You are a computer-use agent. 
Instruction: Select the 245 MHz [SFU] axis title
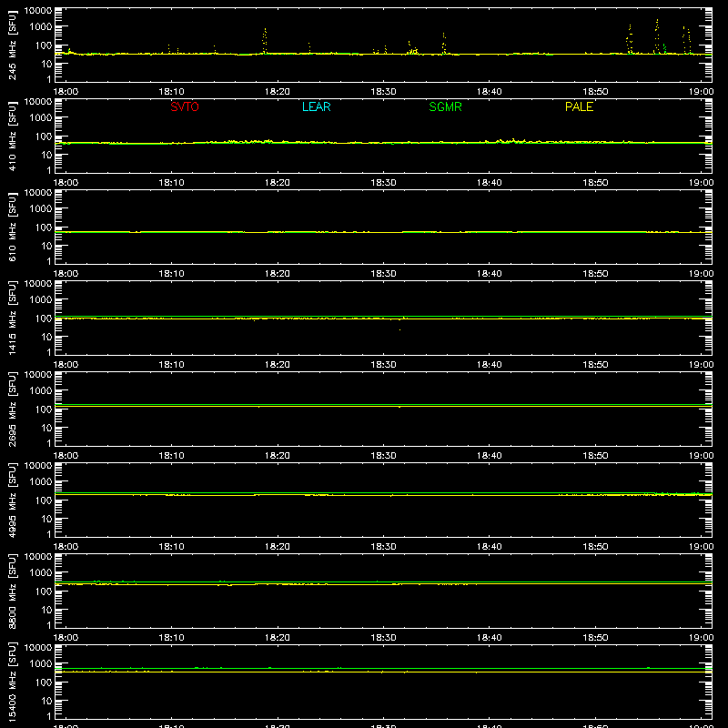12,45
